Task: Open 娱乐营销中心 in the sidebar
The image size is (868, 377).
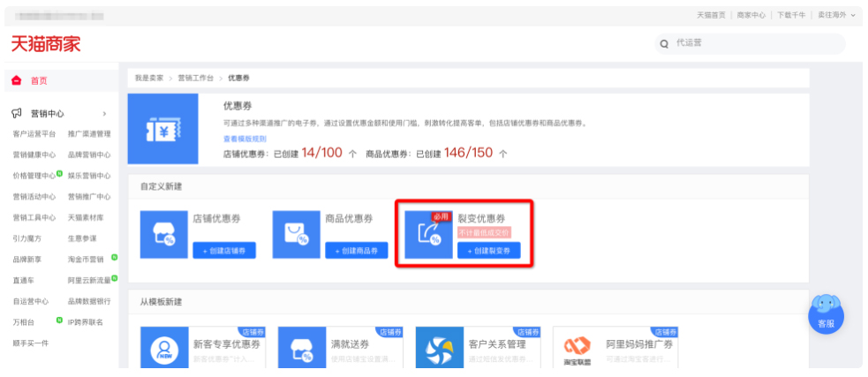Action: pos(89,176)
